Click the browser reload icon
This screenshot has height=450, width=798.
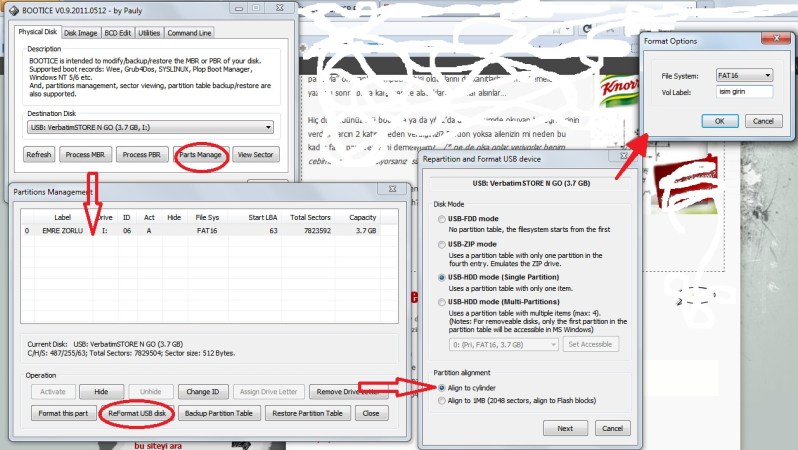(587, 29)
